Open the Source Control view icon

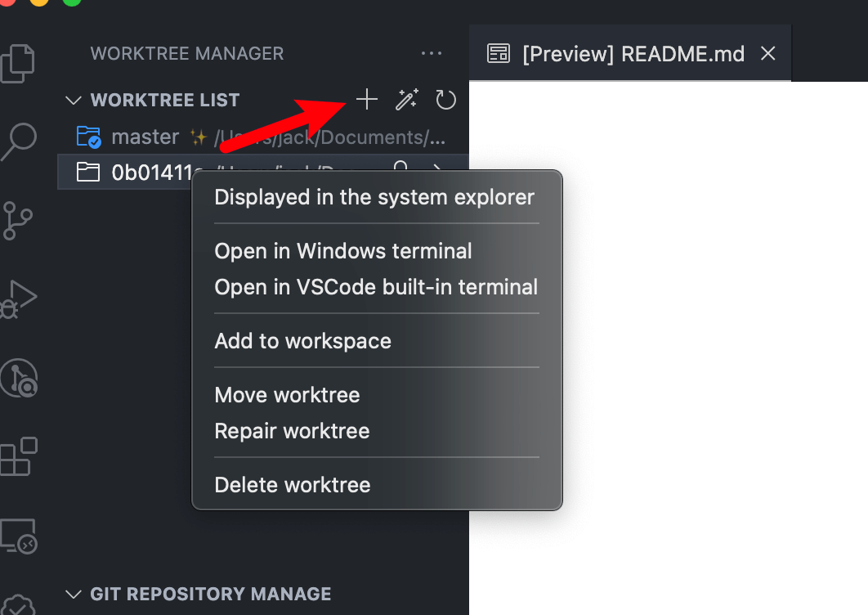(18, 221)
